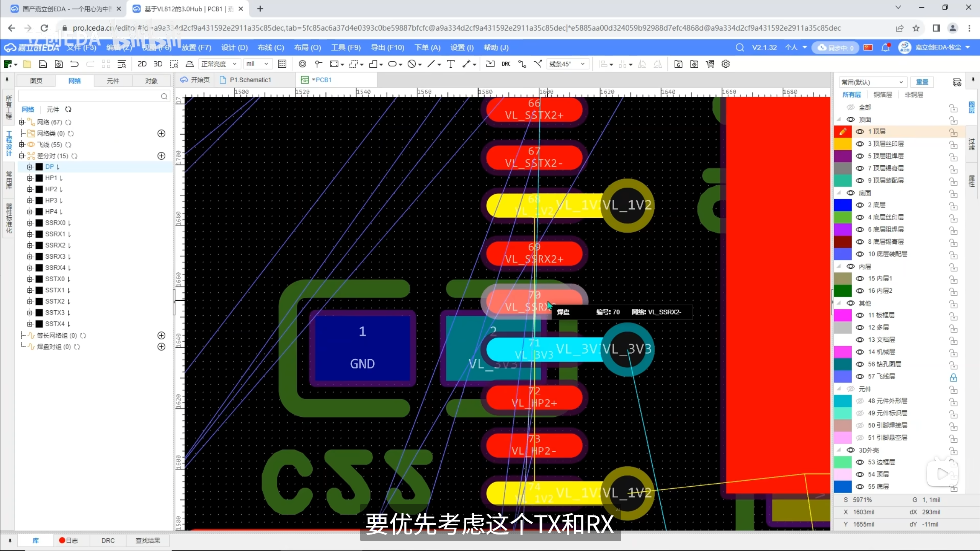The width and height of the screenshot is (980, 551).
Task: Open the DRC bottom panel tab
Action: [x=108, y=540]
